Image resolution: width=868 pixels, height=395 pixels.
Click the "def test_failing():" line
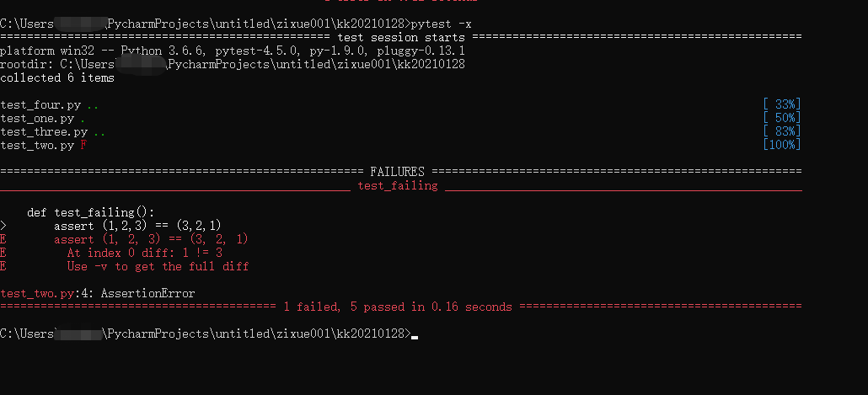point(91,212)
